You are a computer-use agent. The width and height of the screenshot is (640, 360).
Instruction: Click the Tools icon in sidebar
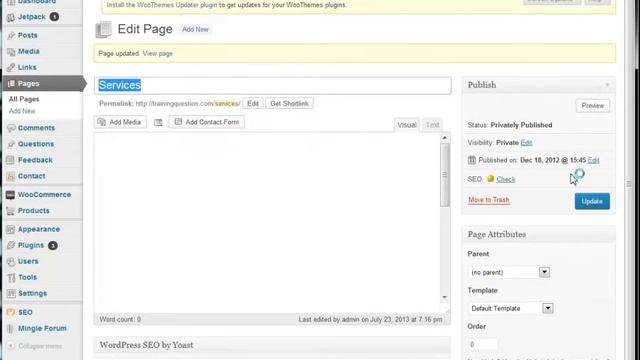11,278
